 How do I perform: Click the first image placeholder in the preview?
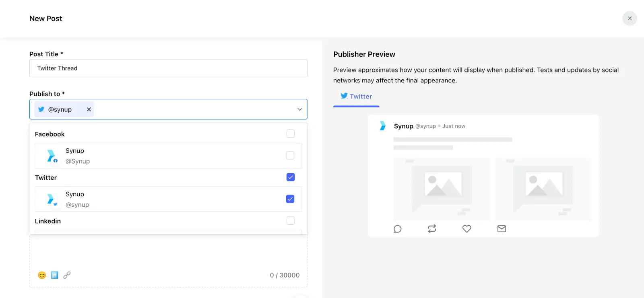coord(442,189)
